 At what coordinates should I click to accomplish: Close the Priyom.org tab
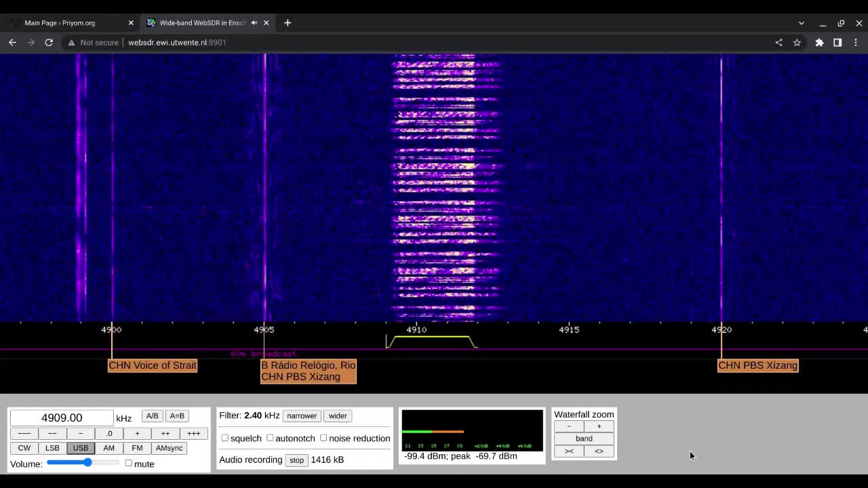[131, 22]
